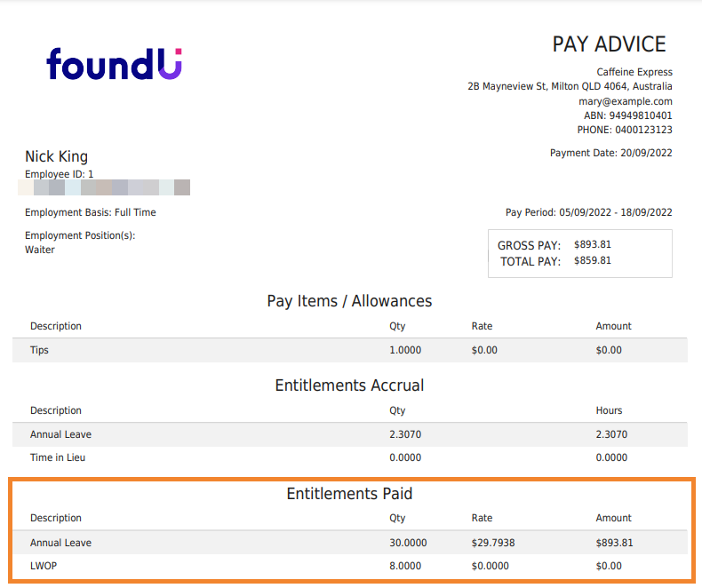The height and width of the screenshot is (588, 702).
Task: Click the GROSS PAY amount $893.81
Action: coord(593,245)
